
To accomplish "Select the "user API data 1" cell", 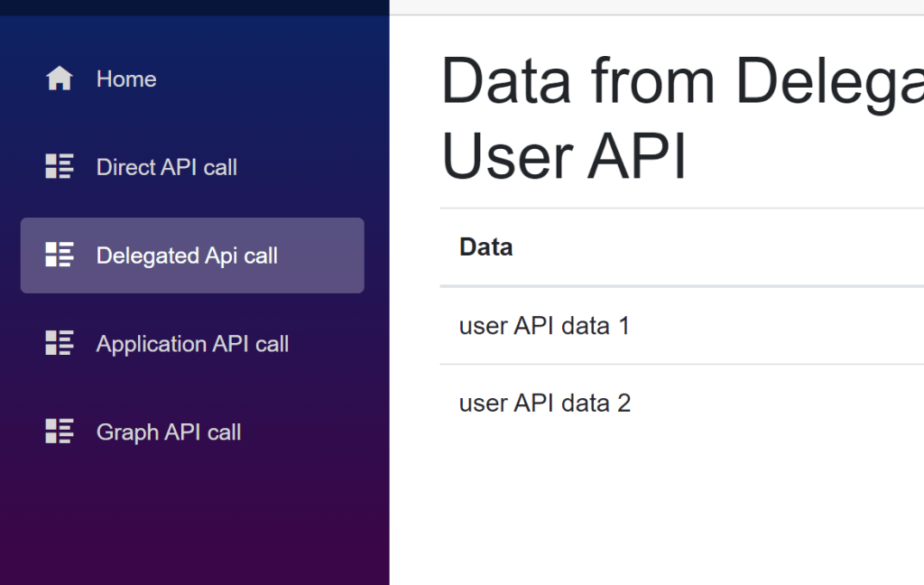I will click(x=544, y=326).
